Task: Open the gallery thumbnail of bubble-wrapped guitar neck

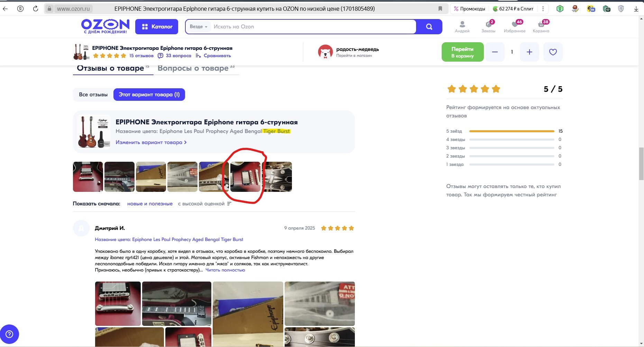Action: pos(182,177)
